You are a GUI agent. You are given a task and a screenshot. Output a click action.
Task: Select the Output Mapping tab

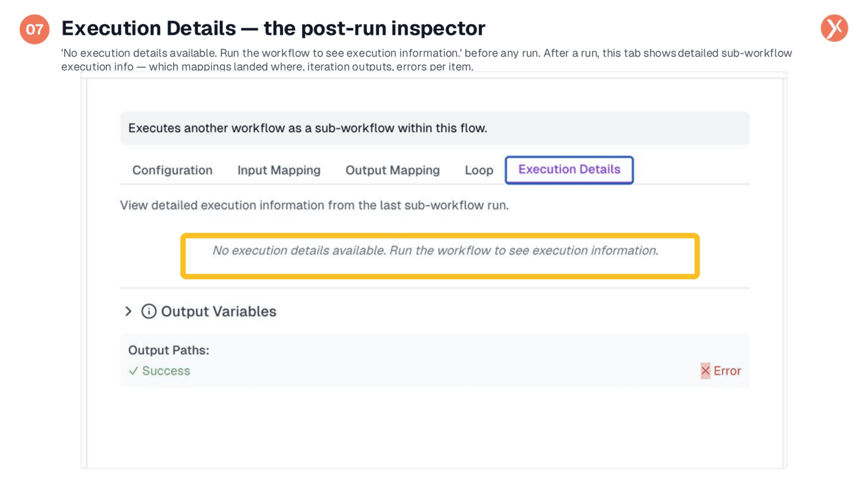tap(392, 170)
